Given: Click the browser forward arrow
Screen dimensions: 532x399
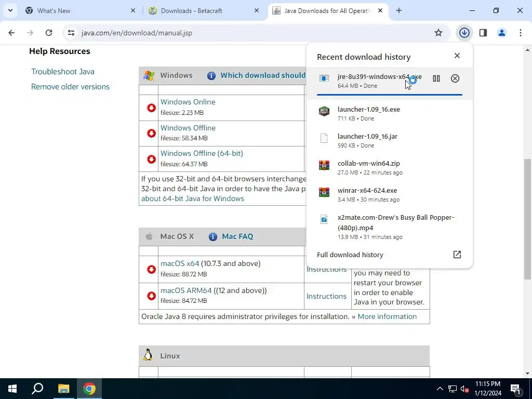Looking at the screenshot, I should click(30, 33).
